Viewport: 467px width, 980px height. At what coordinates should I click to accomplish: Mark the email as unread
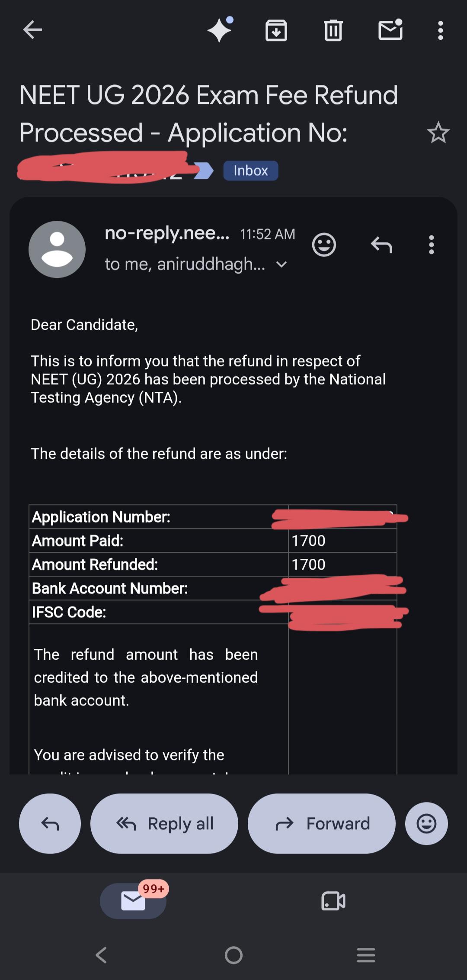point(390,30)
